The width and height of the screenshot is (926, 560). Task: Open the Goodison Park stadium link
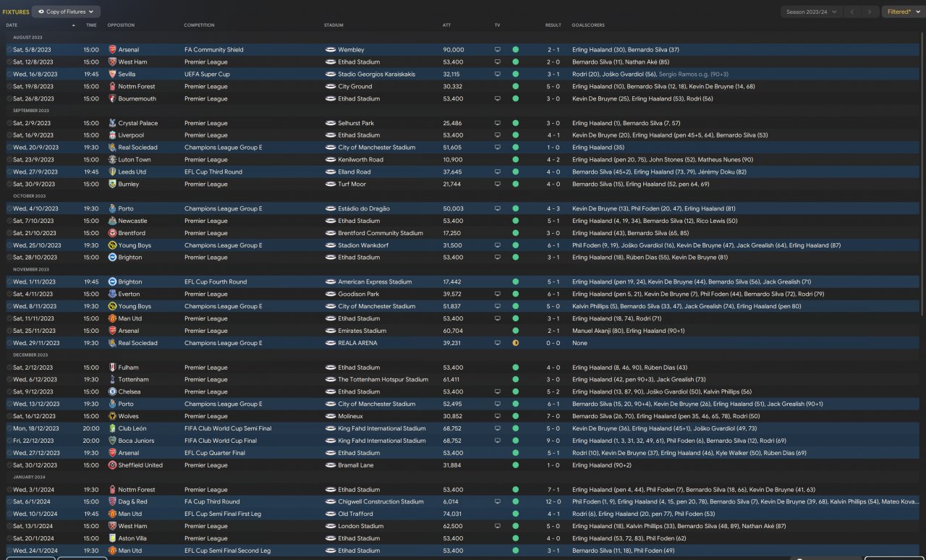[x=358, y=294]
